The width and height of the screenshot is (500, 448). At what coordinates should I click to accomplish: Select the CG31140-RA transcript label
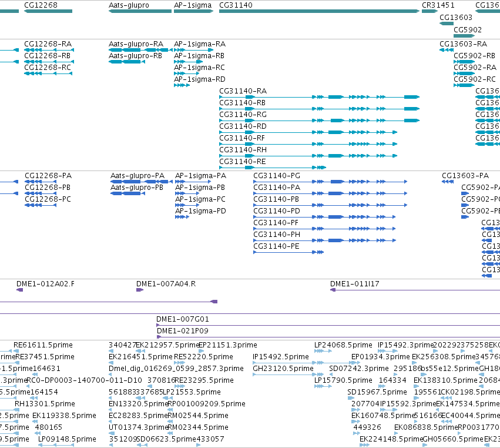click(x=243, y=91)
